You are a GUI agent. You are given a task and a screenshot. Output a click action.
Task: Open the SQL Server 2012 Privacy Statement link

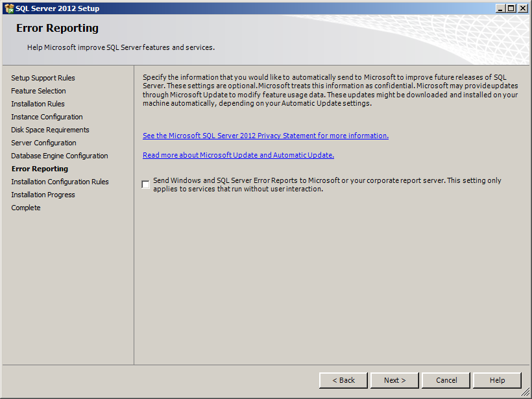pos(265,136)
